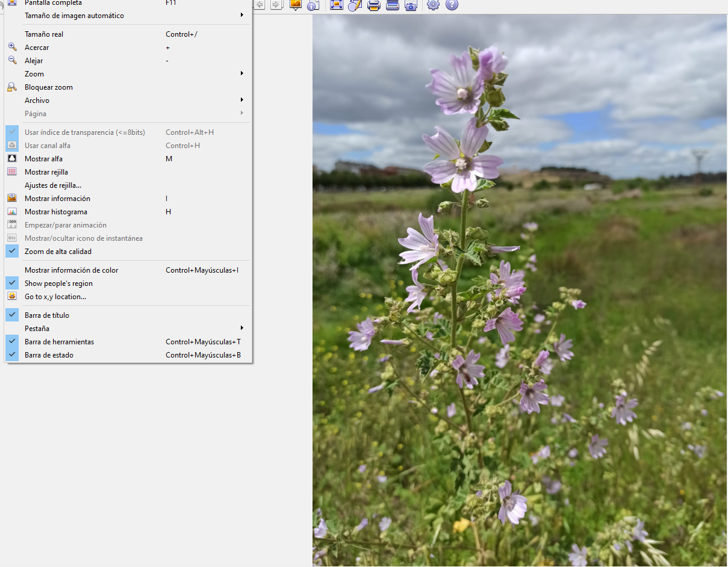
Task: Select Acercar to zoom in
Action: pos(37,48)
